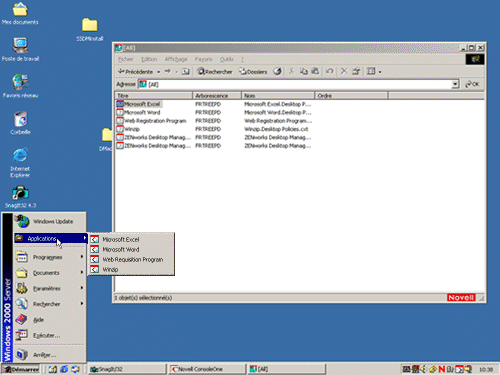Expand Programmes submenu in Start menu
This screenshot has width=500, height=375.
[x=50, y=257]
